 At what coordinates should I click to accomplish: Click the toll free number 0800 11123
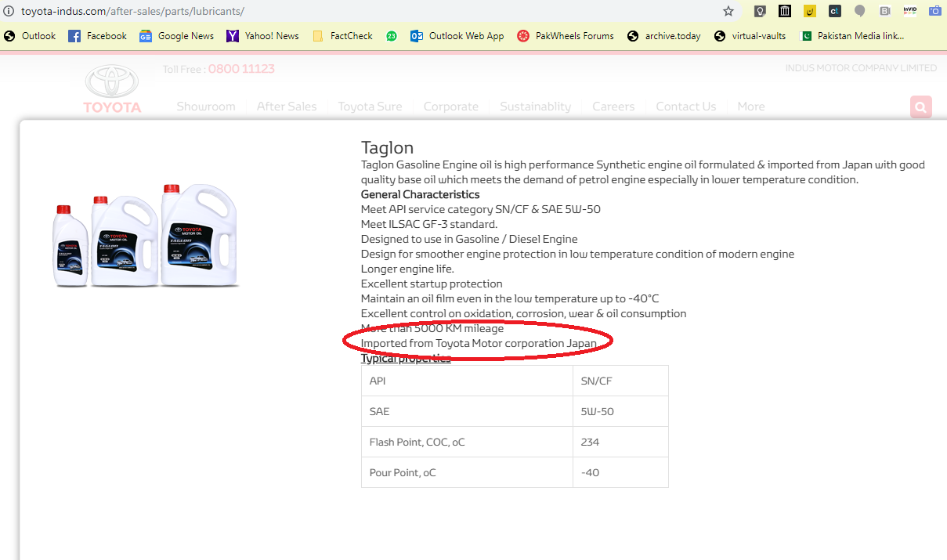pyautogui.click(x=241, y=69)
